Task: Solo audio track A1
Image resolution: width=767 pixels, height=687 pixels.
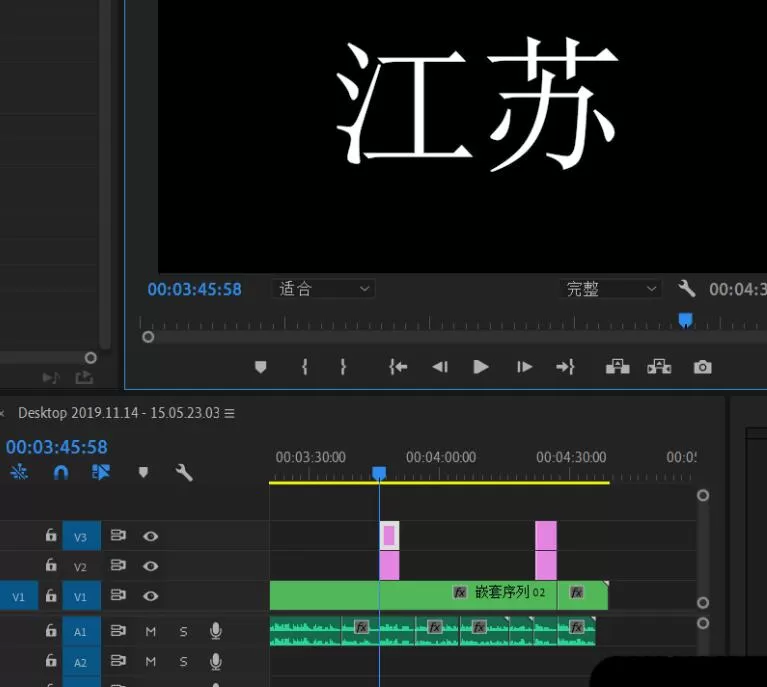Action: click(x=183, y=632)
